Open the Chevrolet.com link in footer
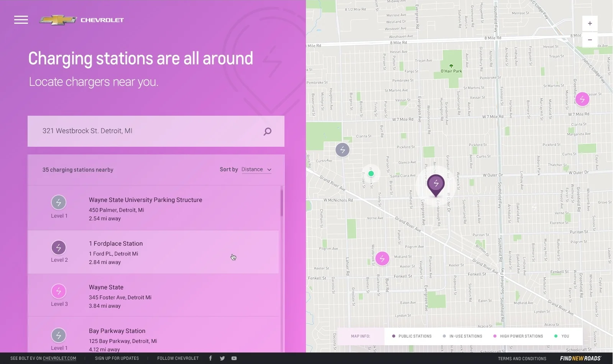 (59, 358)
